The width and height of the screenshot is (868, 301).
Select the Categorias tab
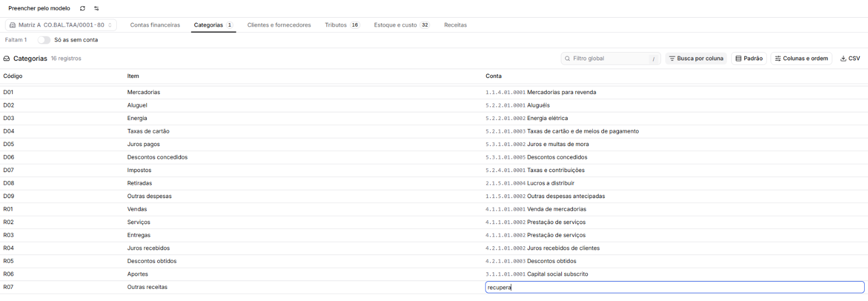click(214, 25)
